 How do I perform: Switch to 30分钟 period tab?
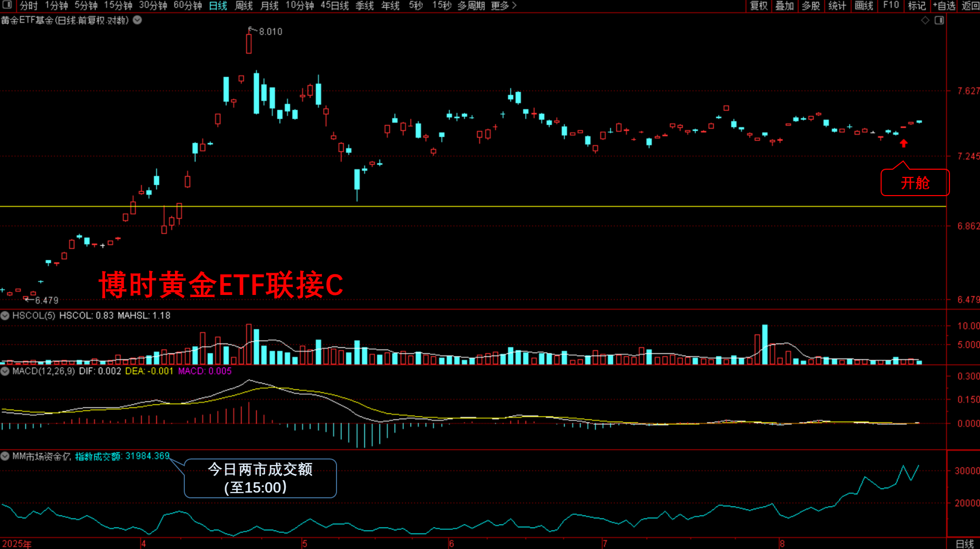pyautogui.click(x=153, y=6)
